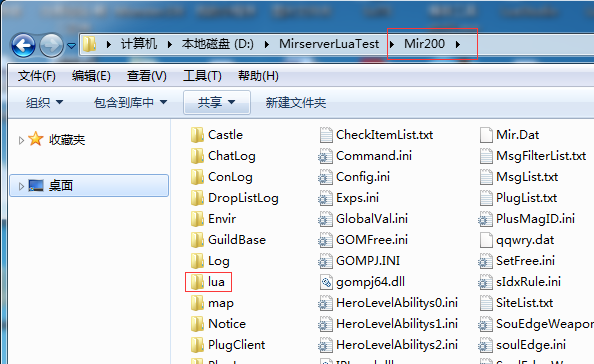The width and height of the screenshot is (594, 364).
Task: Click the Favorites star icon
Action: [x=36, y=139]
